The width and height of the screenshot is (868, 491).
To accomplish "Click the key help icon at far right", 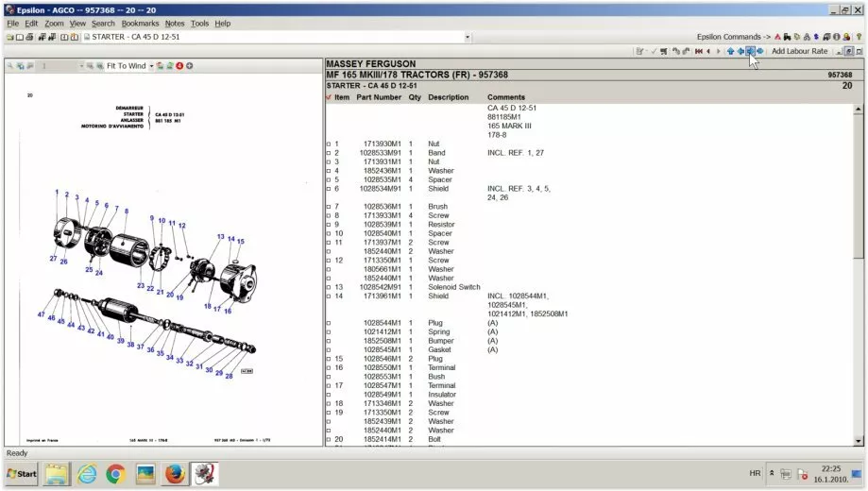I will click(x=859, y=37).
